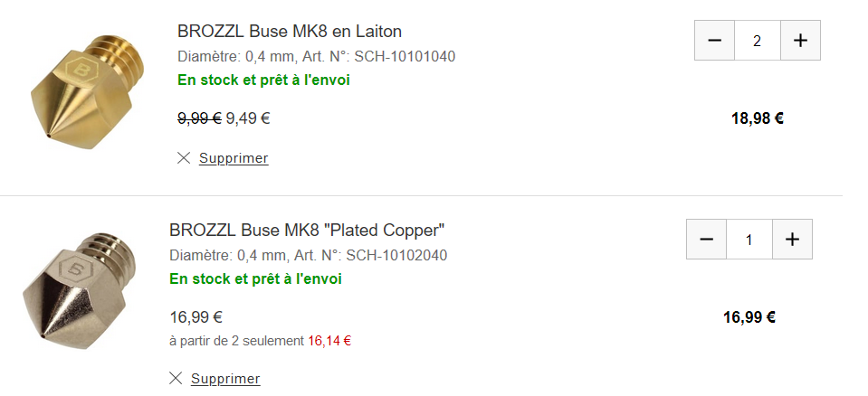Open the BROZZL Buse MK8 "Plated Copper" title

coord(307,230)
